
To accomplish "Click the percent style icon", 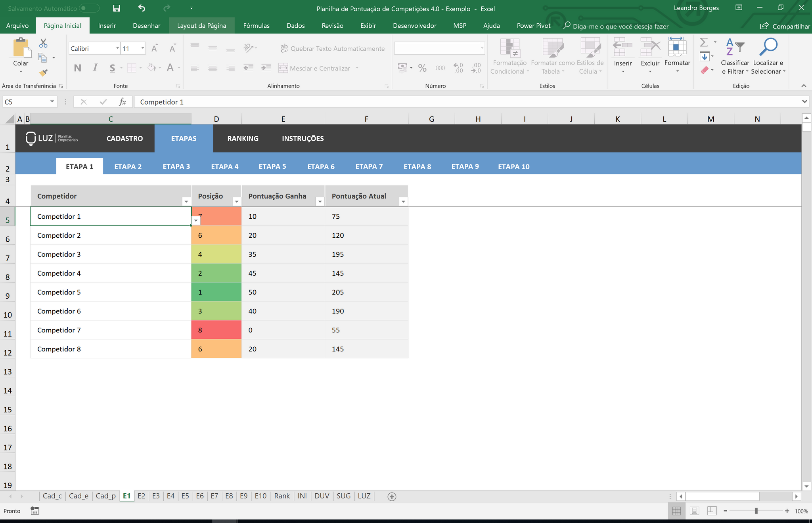I will pos(422,68).
